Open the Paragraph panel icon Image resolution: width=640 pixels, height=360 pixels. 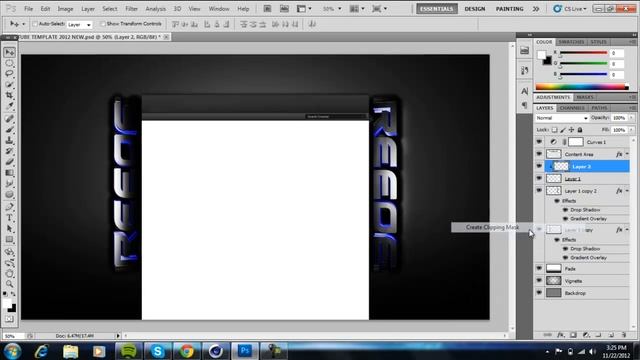(x=524, y=105)
